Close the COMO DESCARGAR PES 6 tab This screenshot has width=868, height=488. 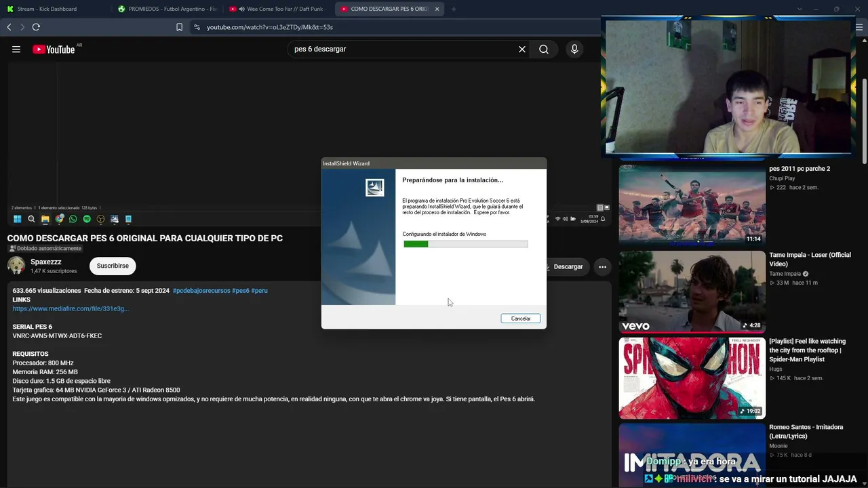pos(437,9)
